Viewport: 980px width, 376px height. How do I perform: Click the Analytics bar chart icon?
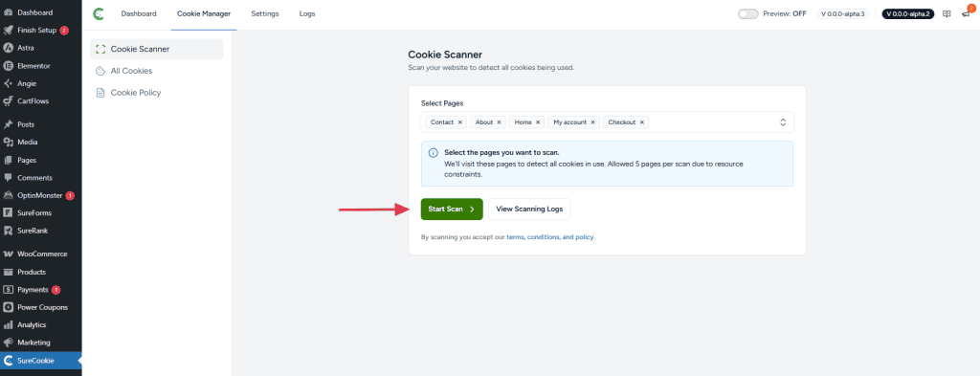tap(8, 324)
